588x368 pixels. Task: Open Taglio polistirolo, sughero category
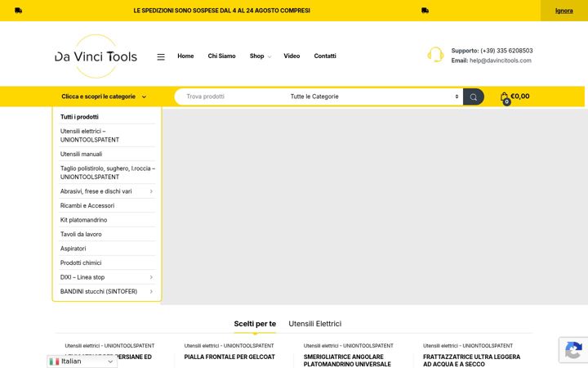(x=108, y=173)
